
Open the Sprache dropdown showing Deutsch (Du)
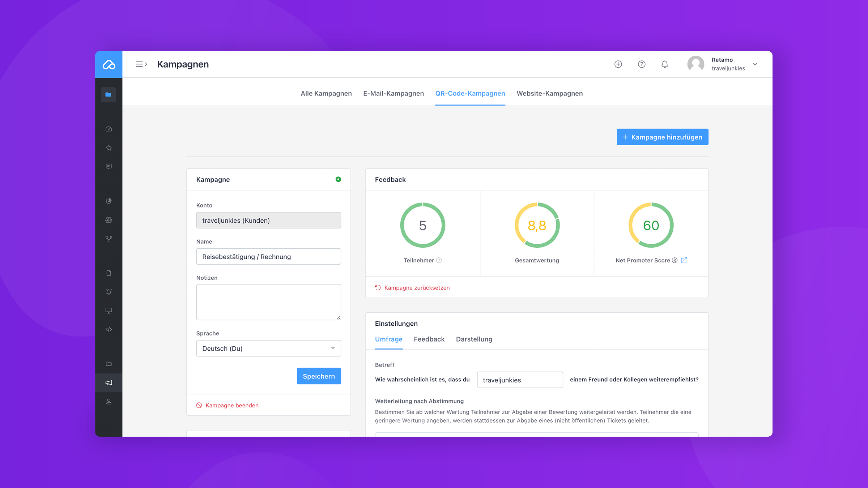pos(268,348)
